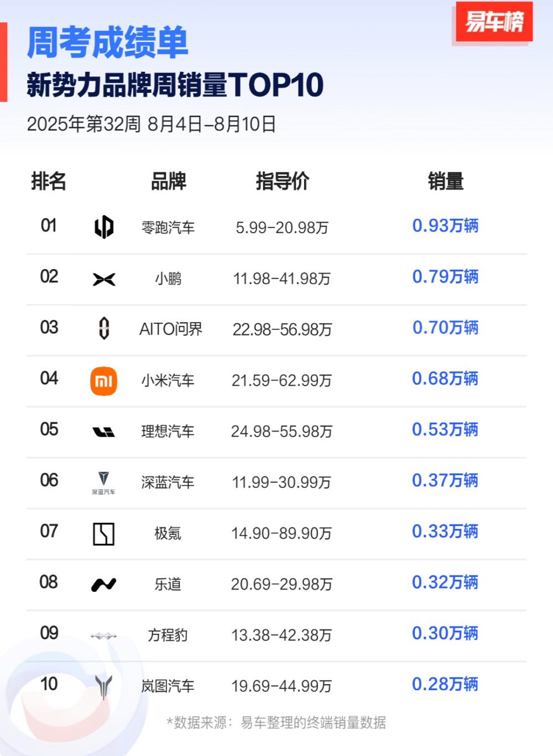
Task: Click rank number 04
Action: pos(49,379)
